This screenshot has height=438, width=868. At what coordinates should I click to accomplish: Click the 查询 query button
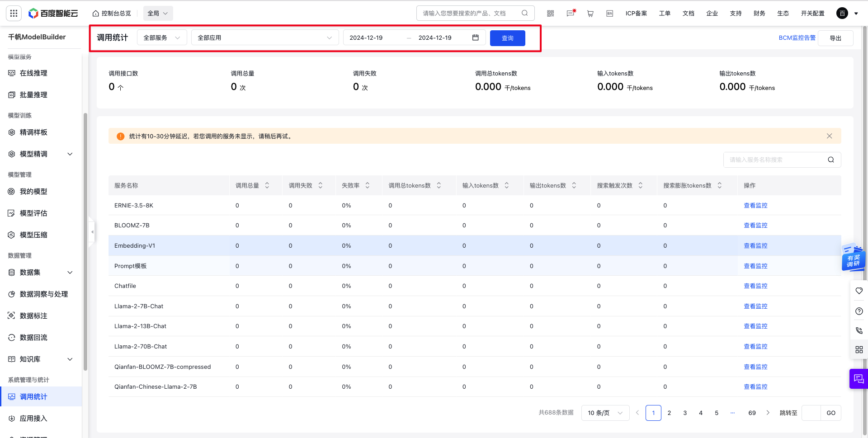(508, 38)
